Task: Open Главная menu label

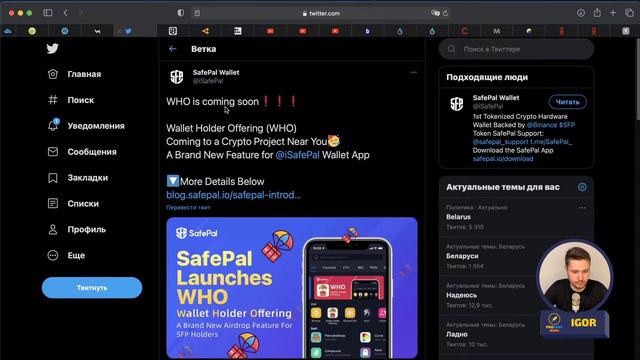Action: click(84, 74)
